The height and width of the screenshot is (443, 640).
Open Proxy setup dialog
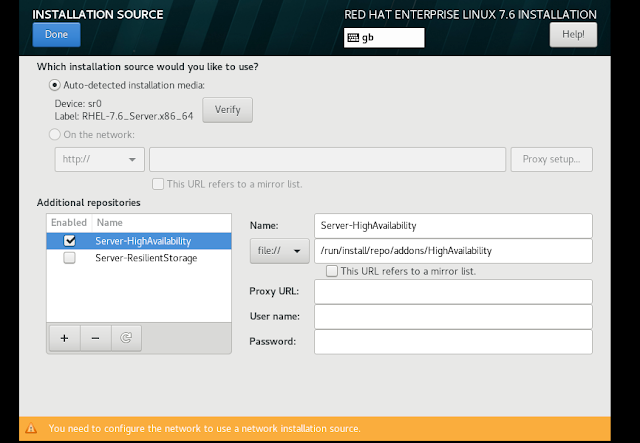pos(551,159)
